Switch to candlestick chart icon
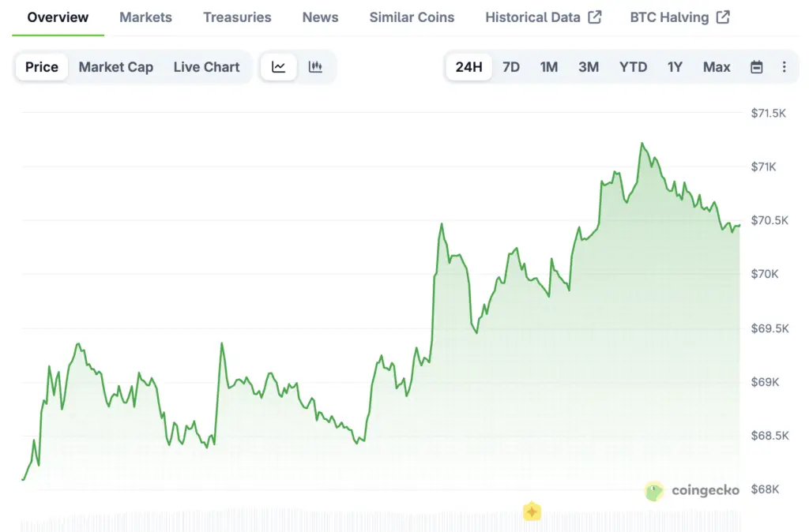This screenshot has width=809, height=532. [x=315, y=67]
